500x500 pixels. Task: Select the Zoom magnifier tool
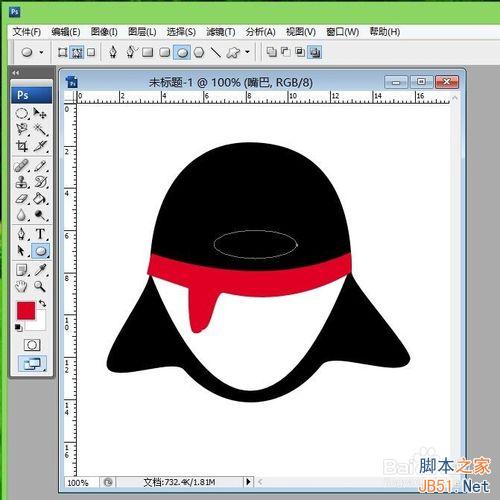[40, 286]
